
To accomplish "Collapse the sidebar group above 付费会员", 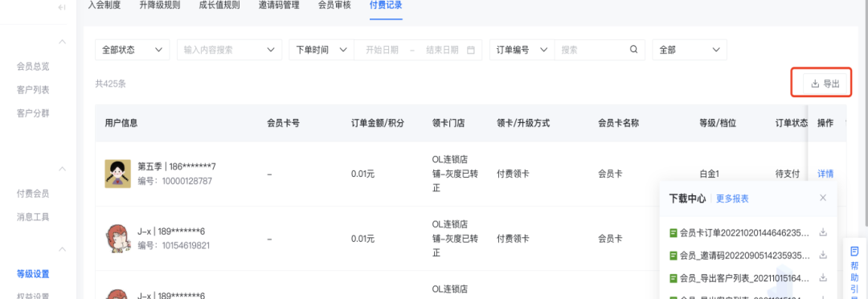I will click(63, 169).
